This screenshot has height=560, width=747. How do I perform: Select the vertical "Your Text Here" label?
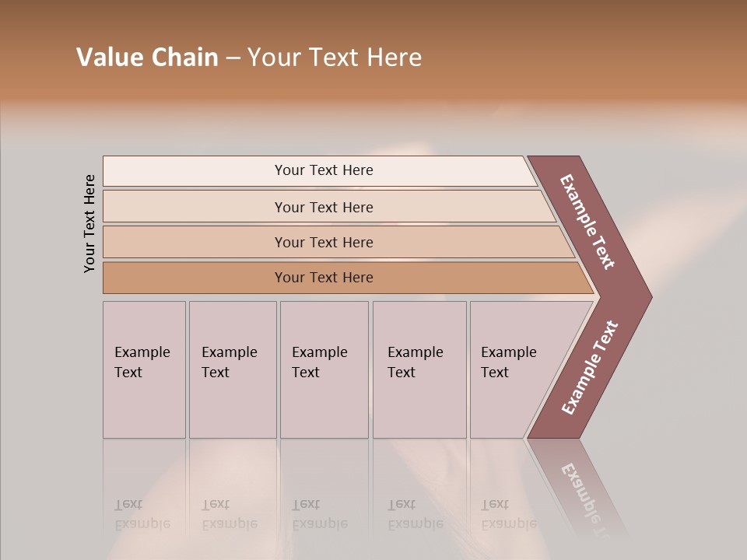click(x=89, y=223)
